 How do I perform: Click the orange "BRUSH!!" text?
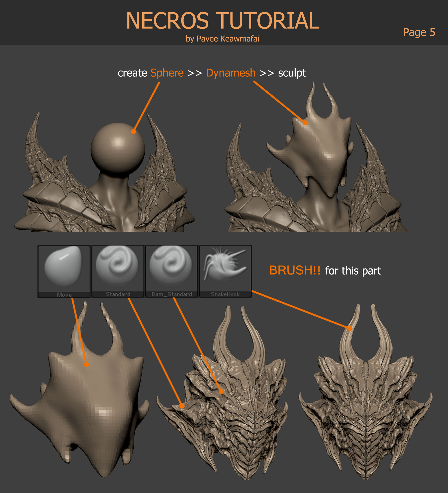coord(295,270)
